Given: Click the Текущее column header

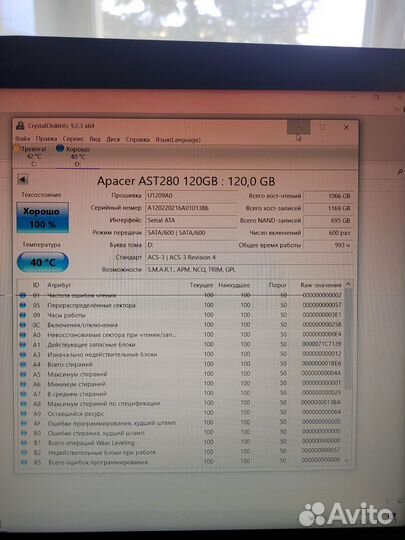Looking at the screenshot, I should point(202,285).
